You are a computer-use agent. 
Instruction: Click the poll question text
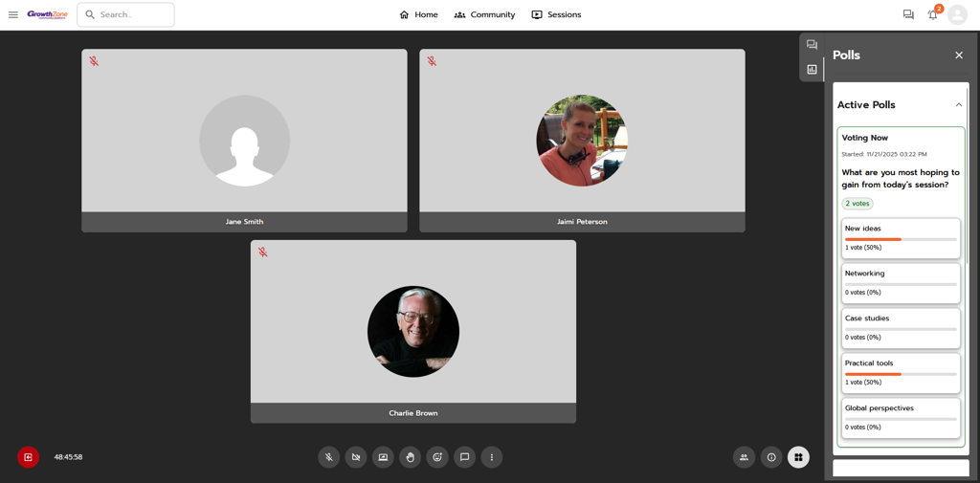coord(901,178)
